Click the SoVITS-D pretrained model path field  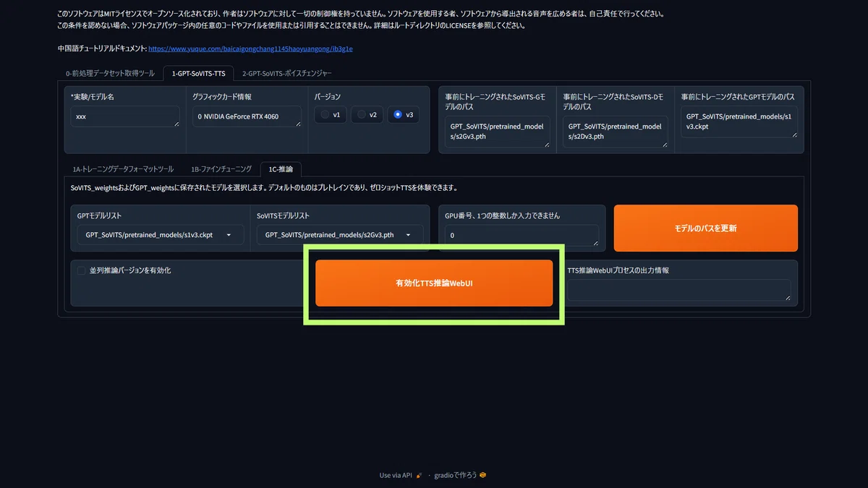coord(616,132)
